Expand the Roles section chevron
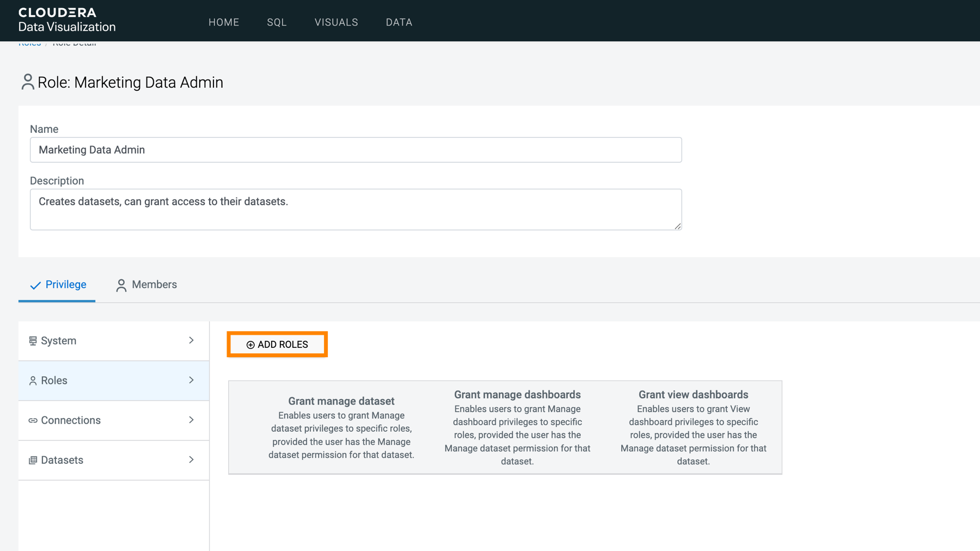 pyautogui.click(x=191, y=380)
